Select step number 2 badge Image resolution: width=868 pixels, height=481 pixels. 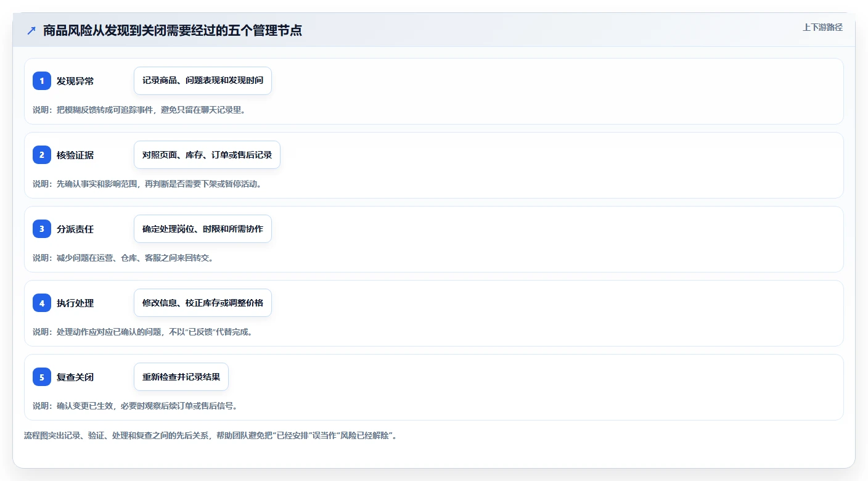[42, 155]
